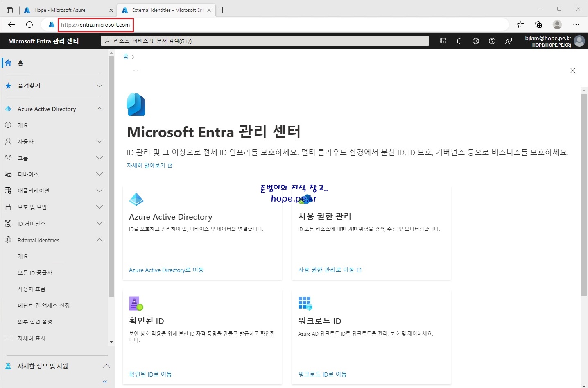Viewport: 588px width, 388px height.
Task: Click the browser back arrow
Action: 11,25
